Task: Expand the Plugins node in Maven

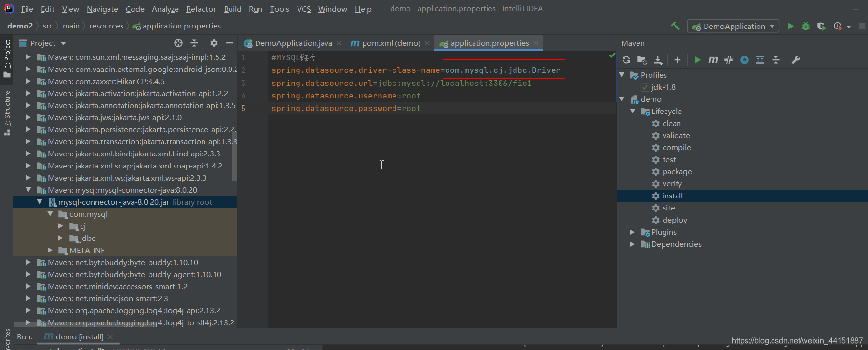Action: click(632, 232)
